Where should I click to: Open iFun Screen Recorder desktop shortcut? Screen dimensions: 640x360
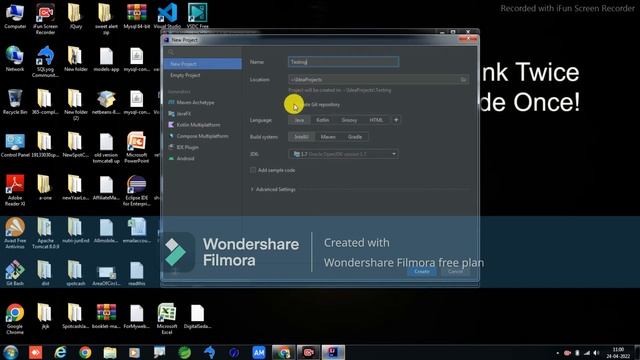(x=45, y=18)
